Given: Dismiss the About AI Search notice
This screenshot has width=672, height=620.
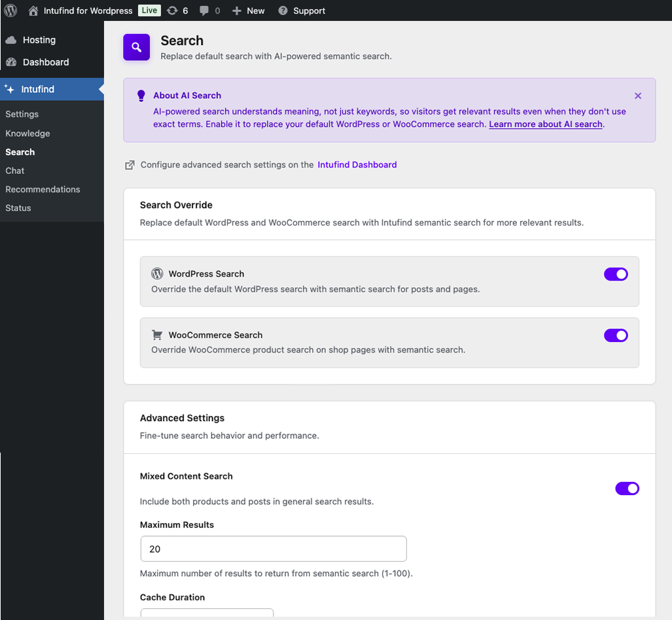Looking at the screenshot, I should [638, 95].
